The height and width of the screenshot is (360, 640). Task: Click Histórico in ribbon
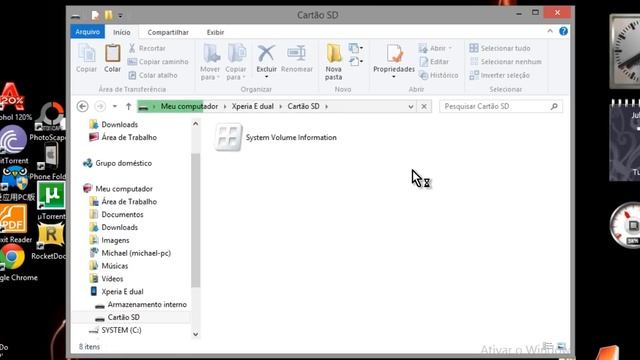tap(438, 75)
